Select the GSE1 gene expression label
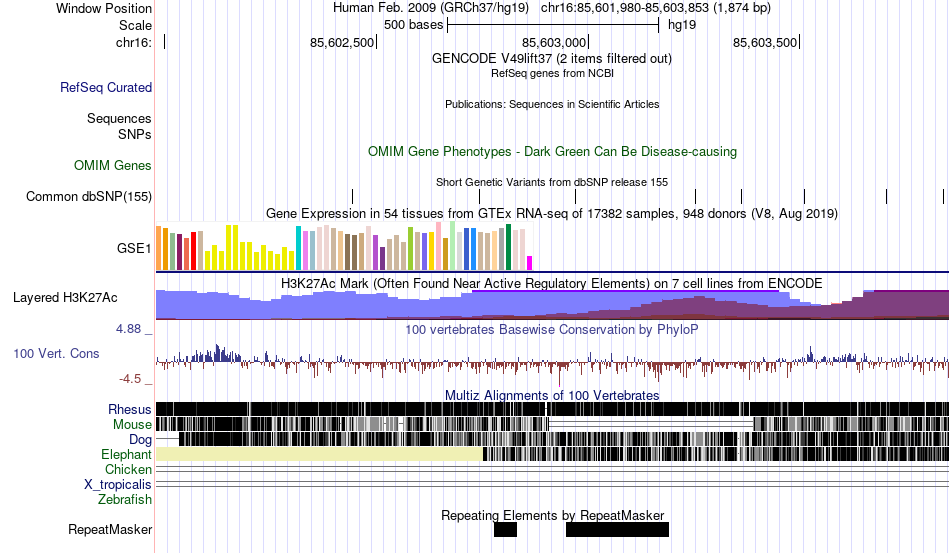 (x=134, y=248)
